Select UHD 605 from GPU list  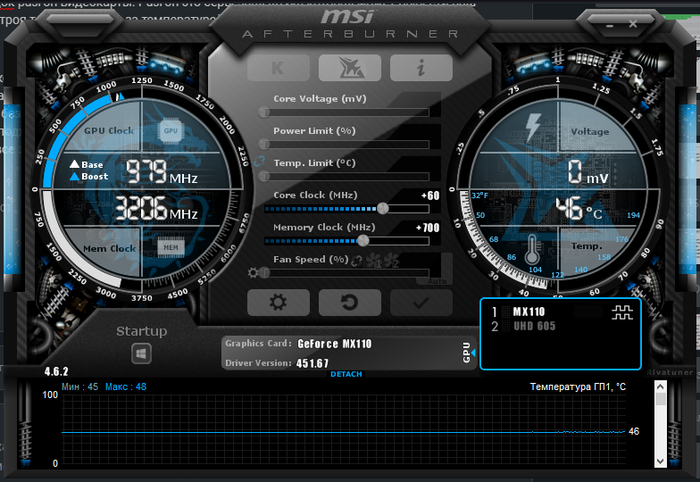pyautogui.click(x=531, y=326)
